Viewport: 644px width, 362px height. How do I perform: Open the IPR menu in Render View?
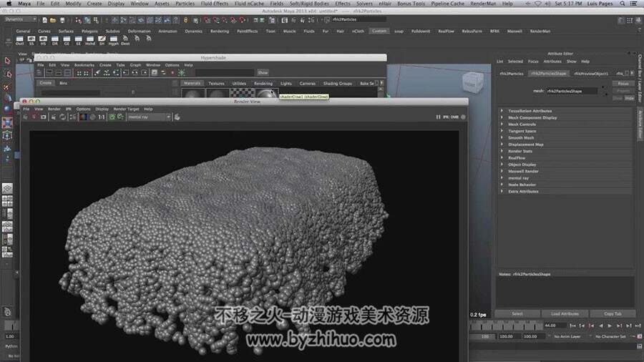[x=68, y=109]
